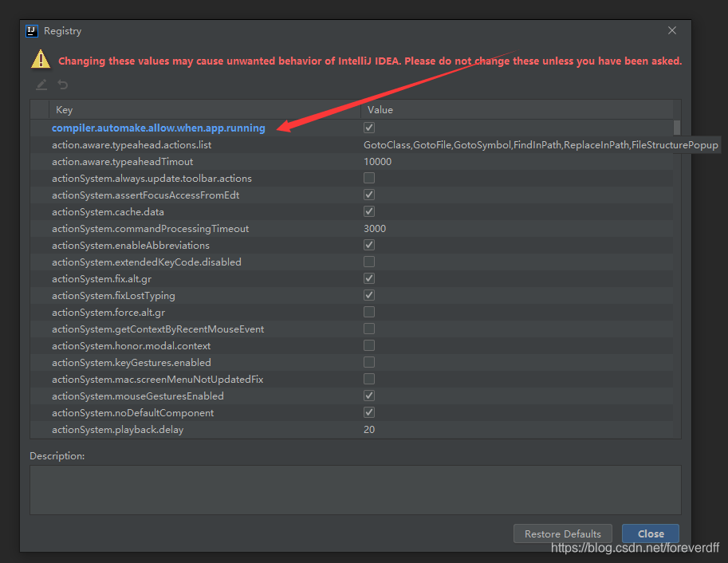
Task: Select the actionSystem.fix.alt.gr key name
Action: point(102,279)
